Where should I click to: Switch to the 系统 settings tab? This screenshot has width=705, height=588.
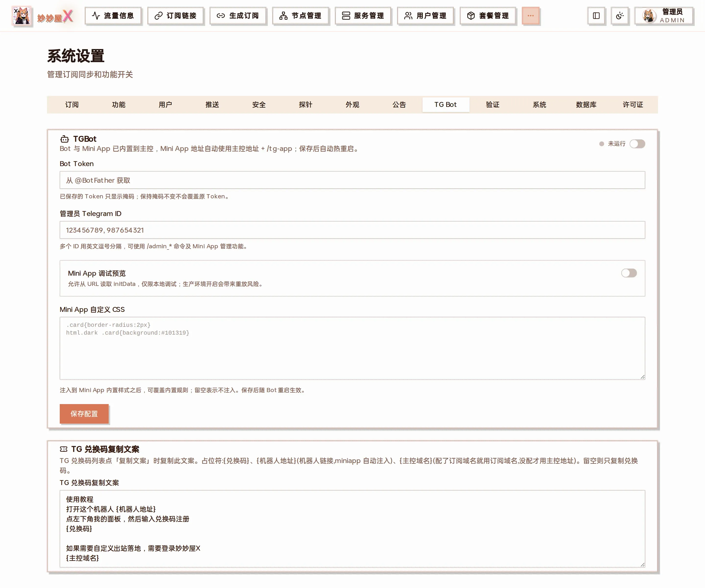point(540,105)
